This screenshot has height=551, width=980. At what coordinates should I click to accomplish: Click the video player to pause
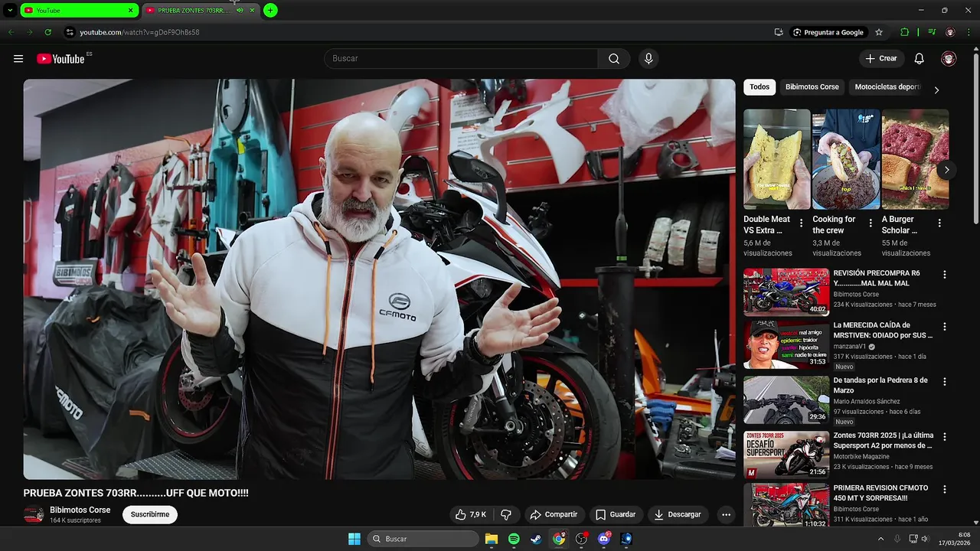[379, 279]
